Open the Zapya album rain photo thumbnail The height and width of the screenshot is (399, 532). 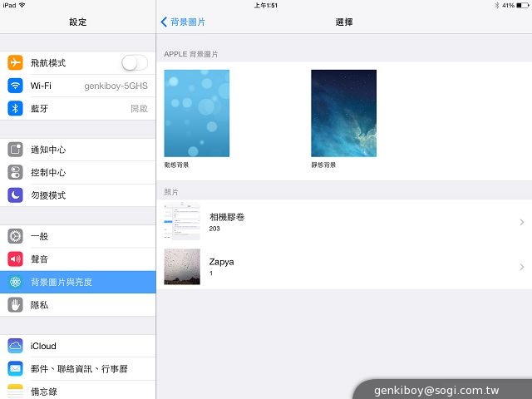(x=182, y=267)
